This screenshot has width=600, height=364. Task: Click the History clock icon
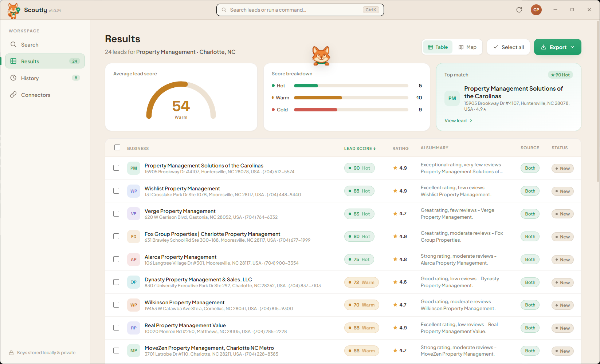(x=13, y=78)
